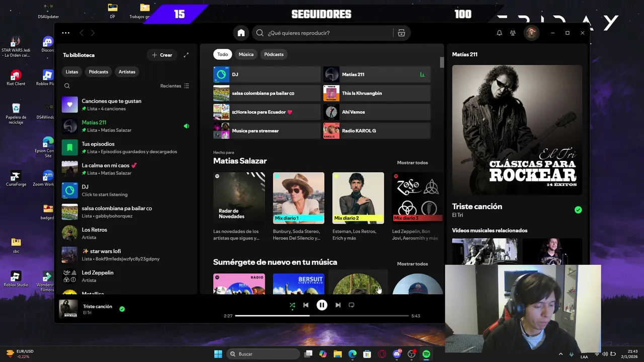The image size is (644, 362).
Task: Click the main view vertical scrollbar
Action: [x=442, y=62]
